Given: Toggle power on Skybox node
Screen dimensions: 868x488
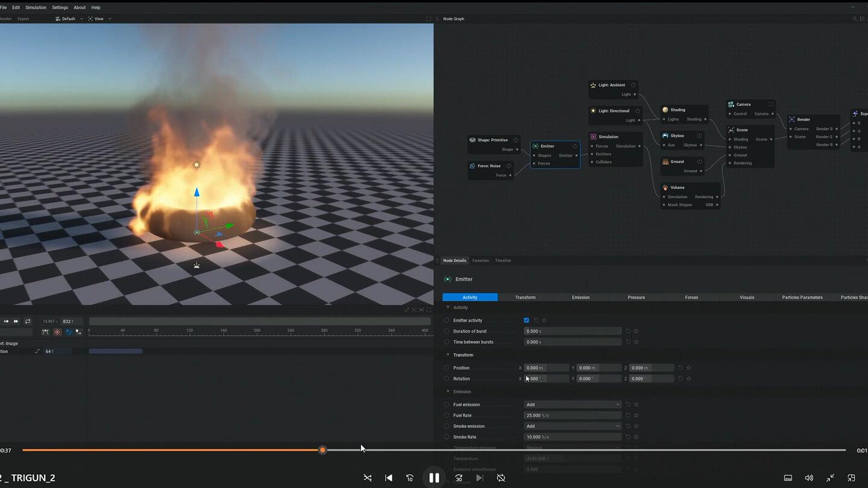Looking at the screenshot, I should click(699, 136).
